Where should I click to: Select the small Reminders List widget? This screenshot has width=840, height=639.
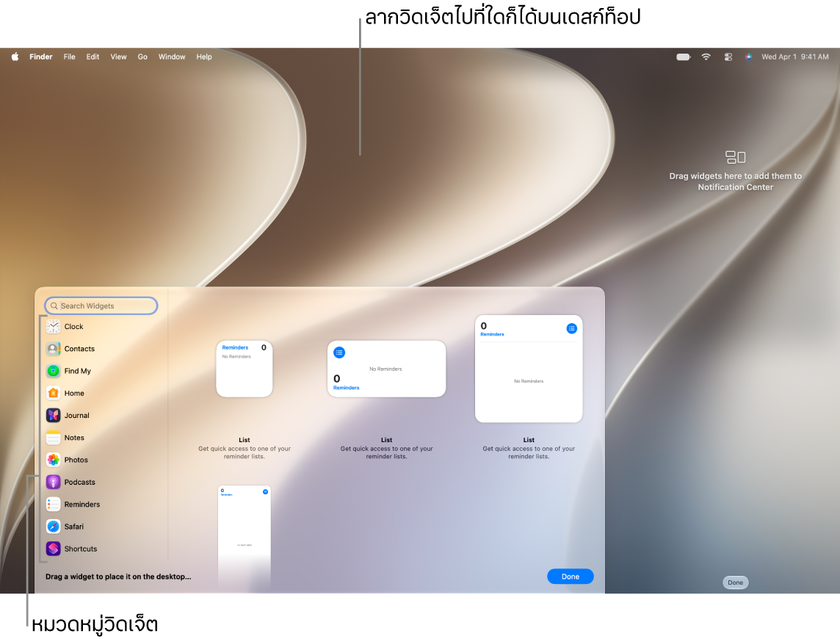[x=245, y=369]
